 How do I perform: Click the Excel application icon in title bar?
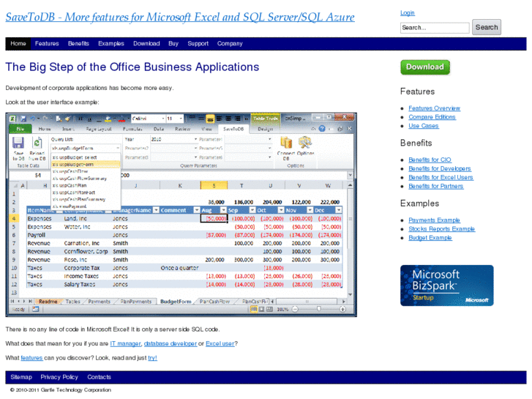click(x=13, y=119)
